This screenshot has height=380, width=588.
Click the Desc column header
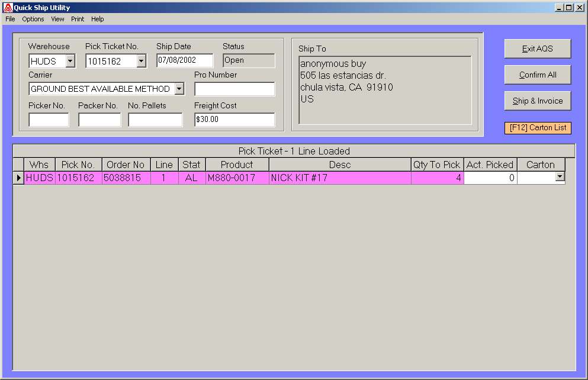coord(340,165)
